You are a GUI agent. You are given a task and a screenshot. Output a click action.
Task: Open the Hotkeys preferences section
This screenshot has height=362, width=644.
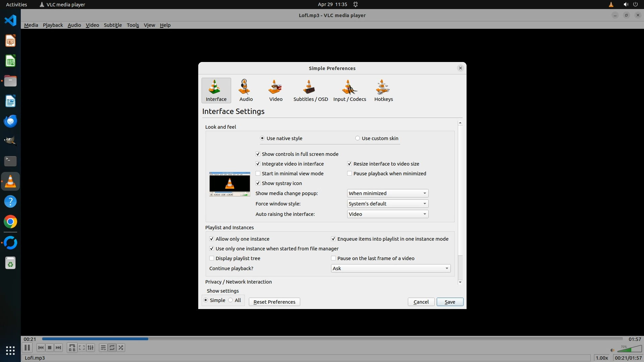383,90
